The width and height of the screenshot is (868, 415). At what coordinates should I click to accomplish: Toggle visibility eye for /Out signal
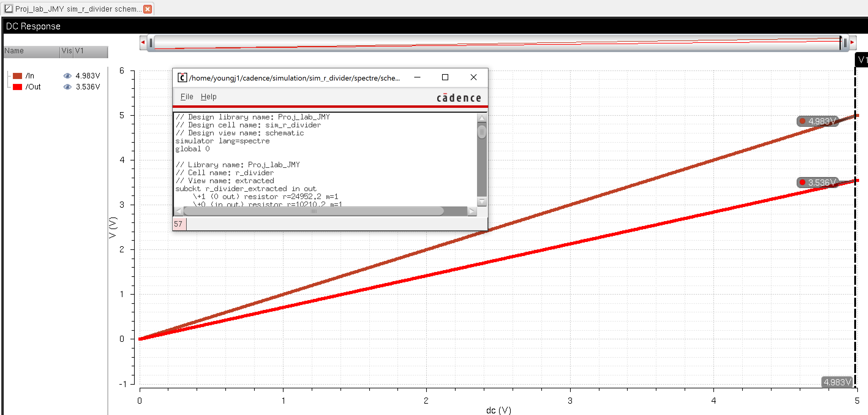67,87
